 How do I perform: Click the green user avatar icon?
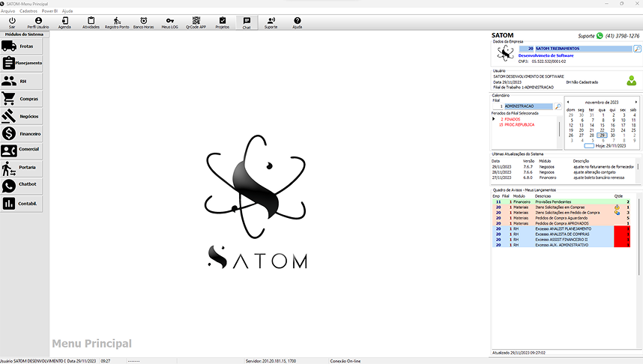[631, 81]
